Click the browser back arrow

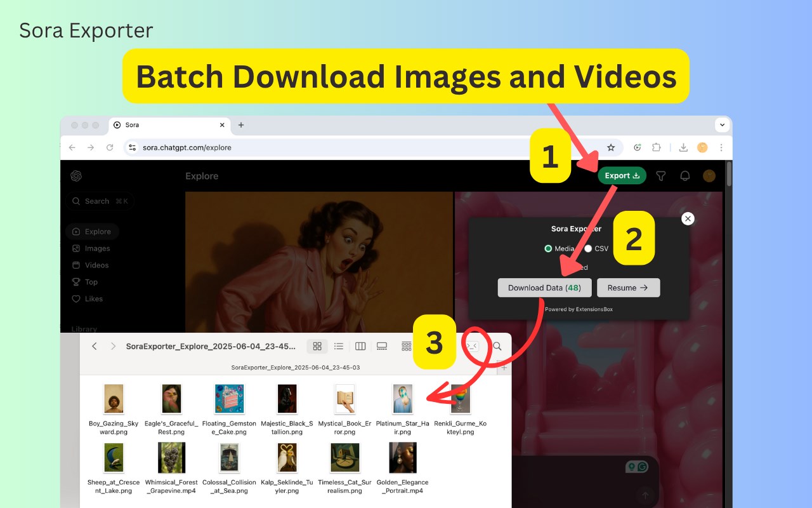pyautogui.click(x=72, y=147)
